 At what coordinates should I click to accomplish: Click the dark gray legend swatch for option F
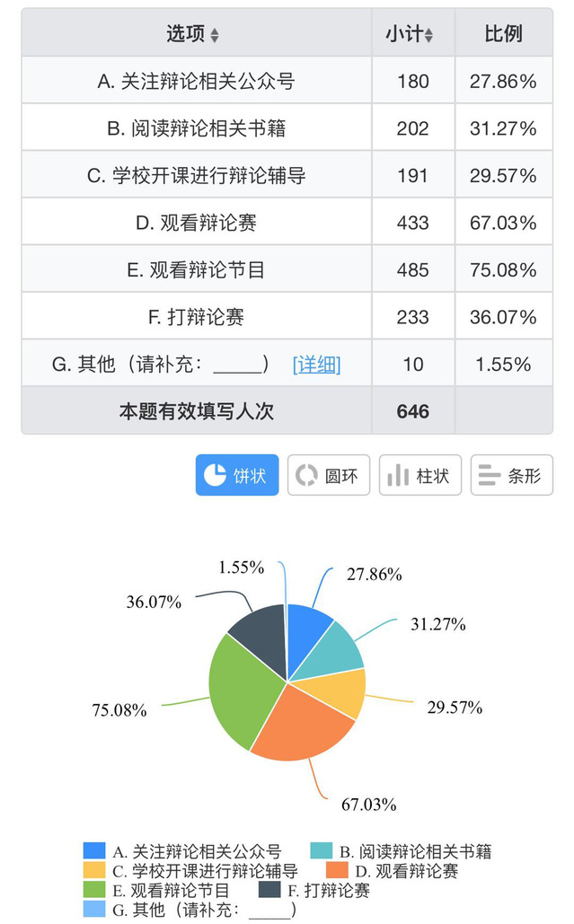click(x=270, y=890)
